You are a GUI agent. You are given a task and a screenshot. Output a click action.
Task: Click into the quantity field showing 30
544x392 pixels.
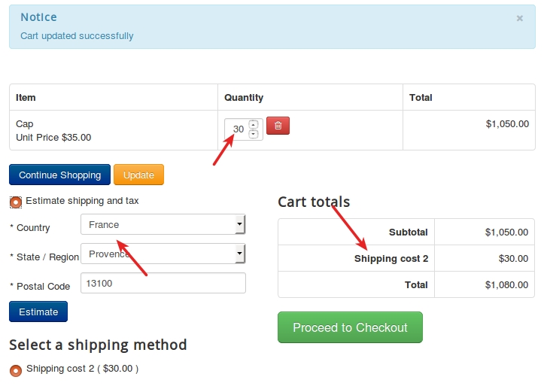tap(237, 129)
